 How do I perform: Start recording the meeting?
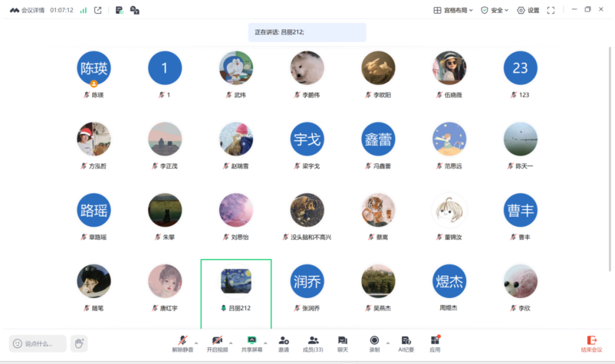click(374, 344)
